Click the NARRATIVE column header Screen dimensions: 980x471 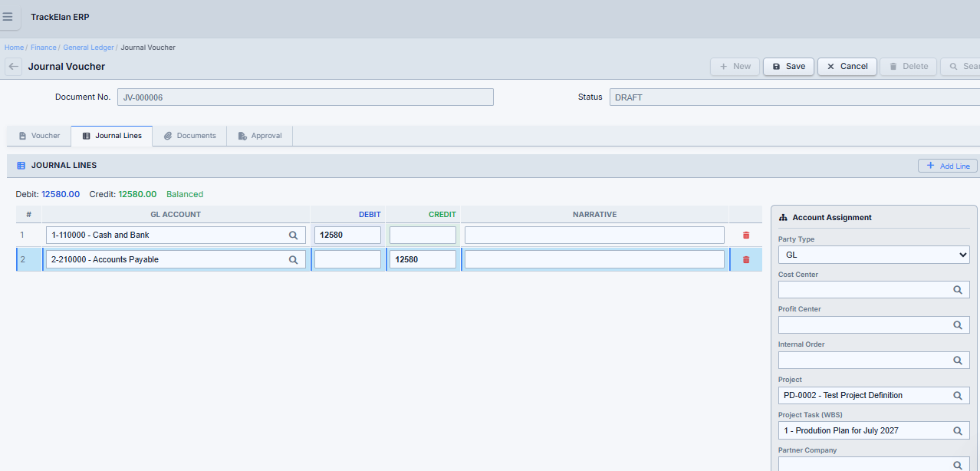[x=594, y=215]
